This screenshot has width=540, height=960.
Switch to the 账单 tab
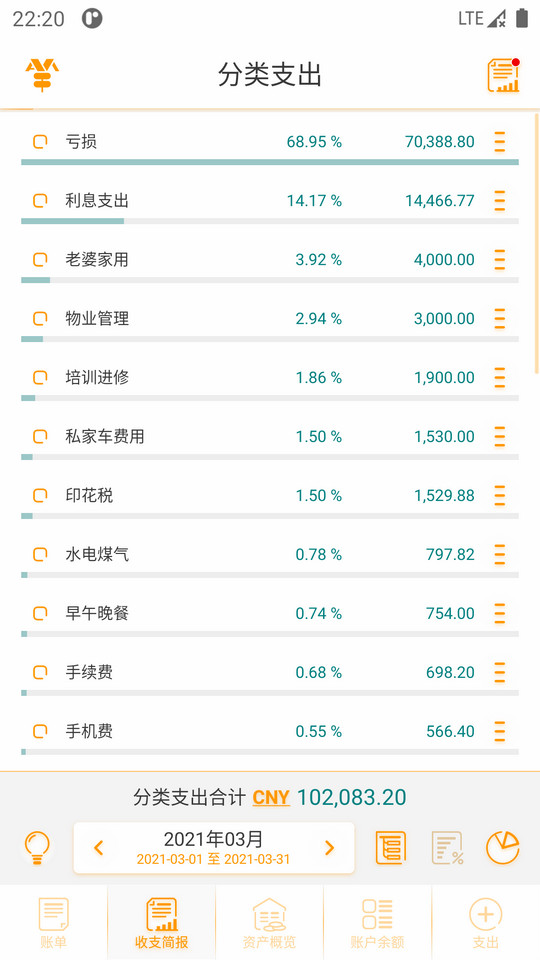(x=54, y=922)
